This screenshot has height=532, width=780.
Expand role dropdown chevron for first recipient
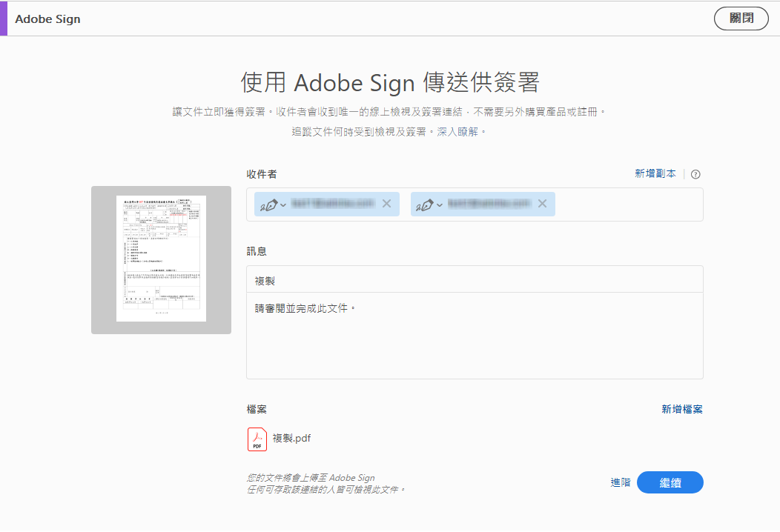[283, 205]
